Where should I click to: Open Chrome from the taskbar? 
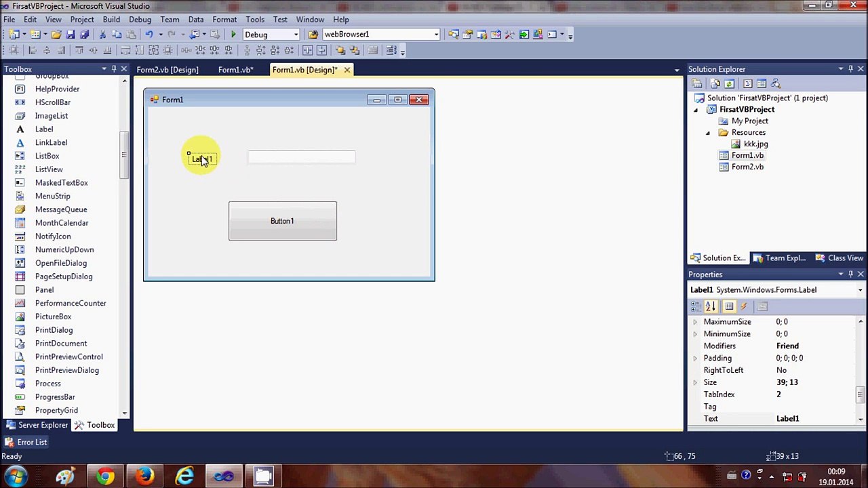[x=104, y=476]
